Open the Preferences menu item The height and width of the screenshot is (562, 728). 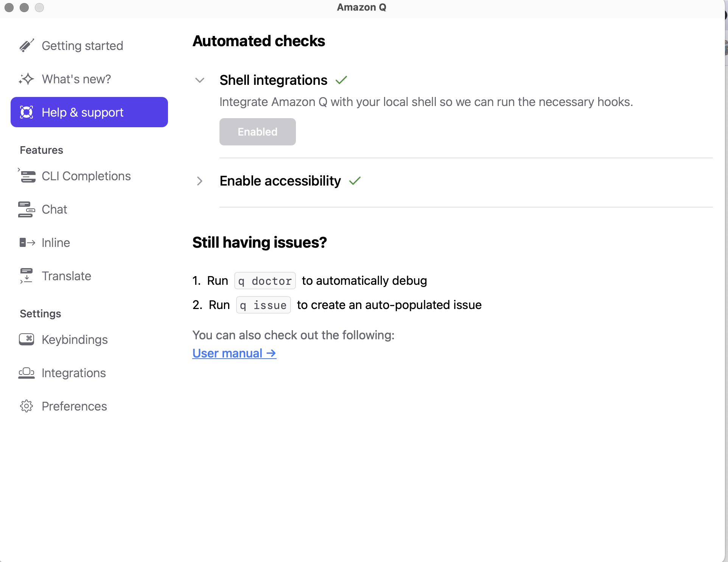click(74, 406)
